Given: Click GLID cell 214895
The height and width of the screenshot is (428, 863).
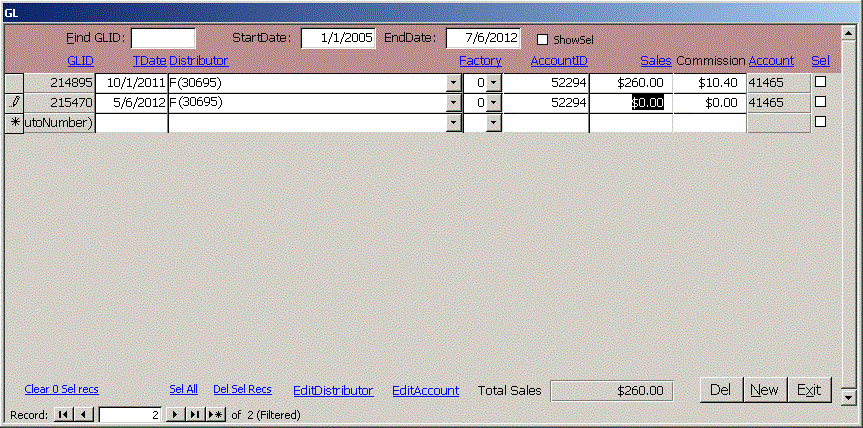Looking at the screenshot, I should (x=59, y=83).
